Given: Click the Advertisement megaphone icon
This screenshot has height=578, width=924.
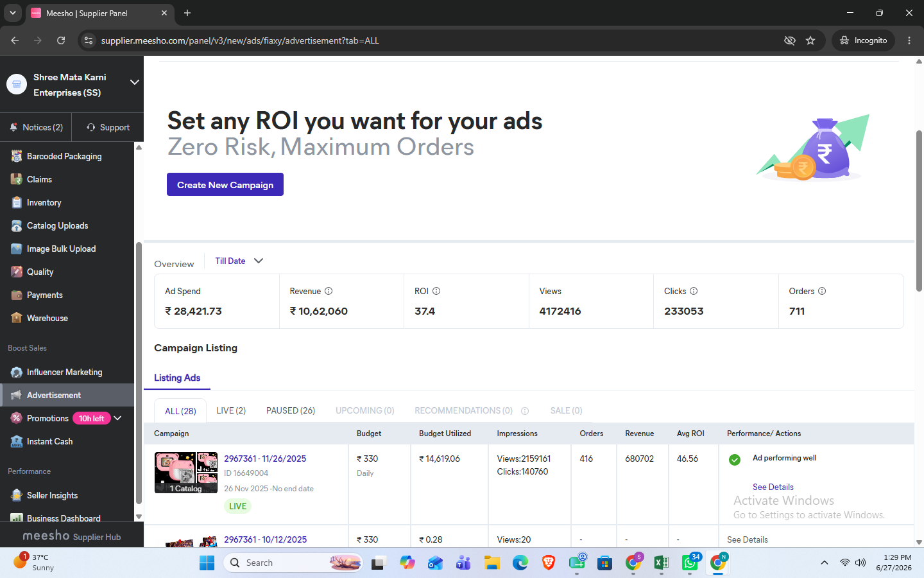Looking at the screenshot, I should click(17, 395).
